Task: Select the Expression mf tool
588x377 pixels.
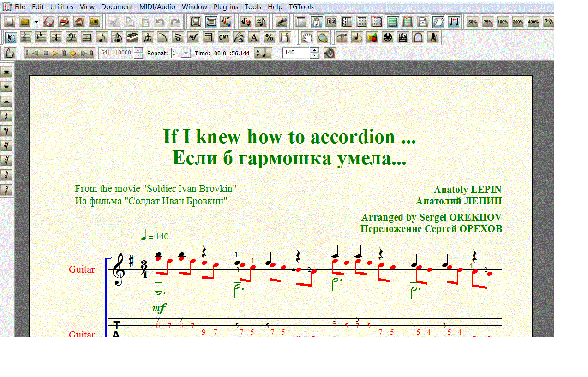Action: point(193,37)
